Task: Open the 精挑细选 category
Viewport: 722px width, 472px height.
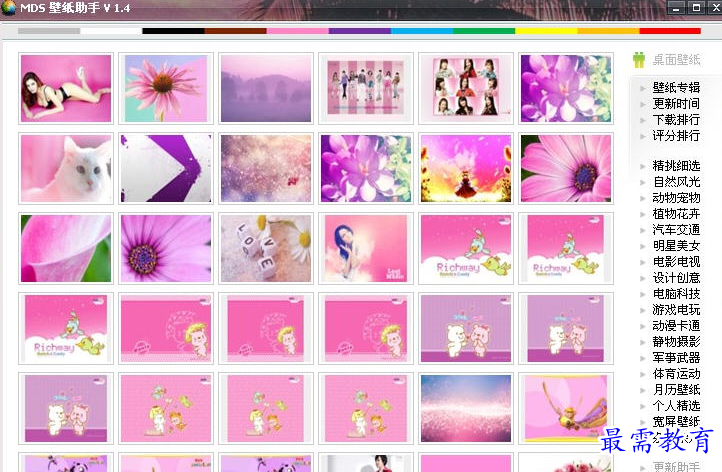Action: [x=676, y=166]
